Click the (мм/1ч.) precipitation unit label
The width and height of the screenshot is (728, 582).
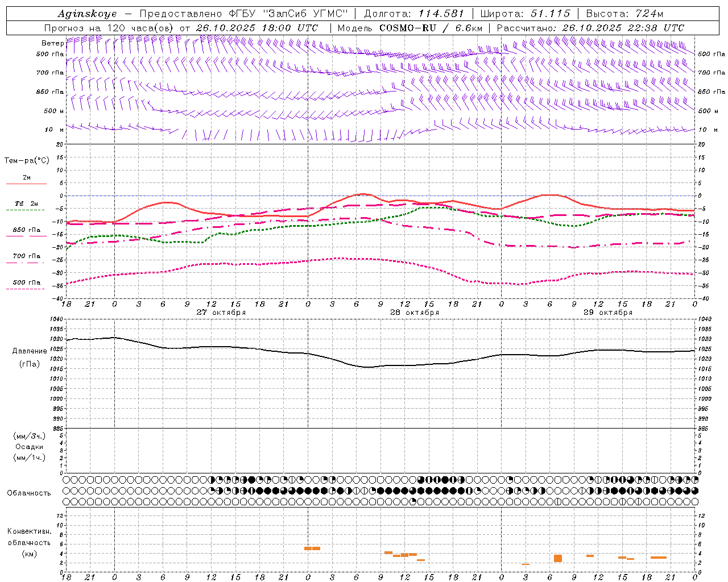30,458
